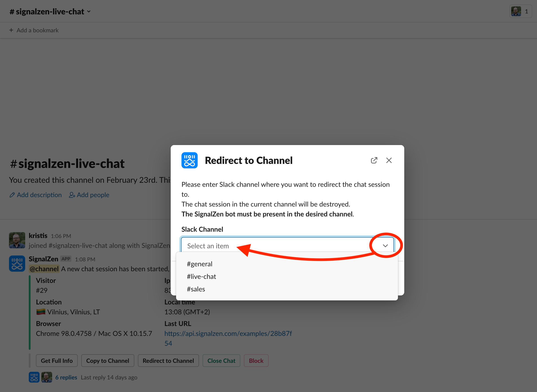Open dialog in new window icon
Screen dimensions: 537x392
[x=374, y=160]
